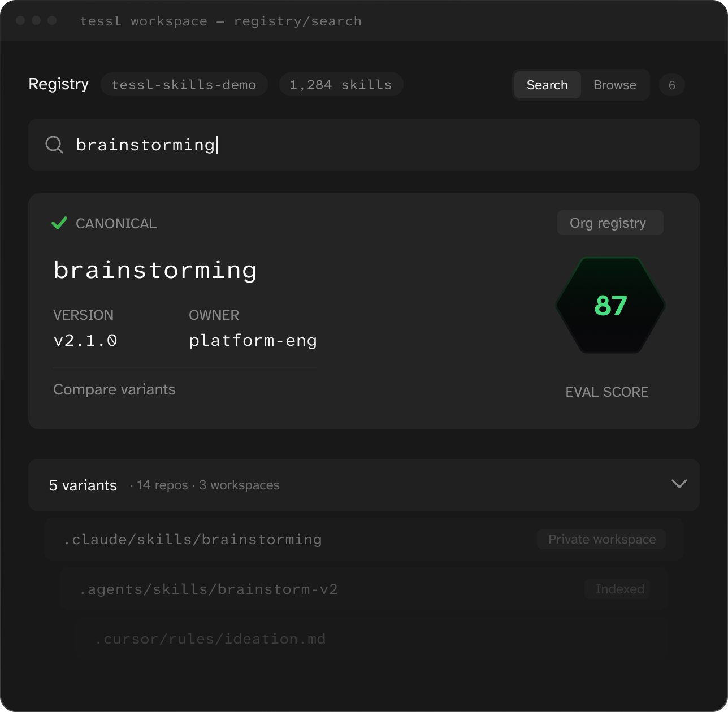
Task: Collapse the 5 variants header row
Action: pyautogui.click(x=364, y=485)
